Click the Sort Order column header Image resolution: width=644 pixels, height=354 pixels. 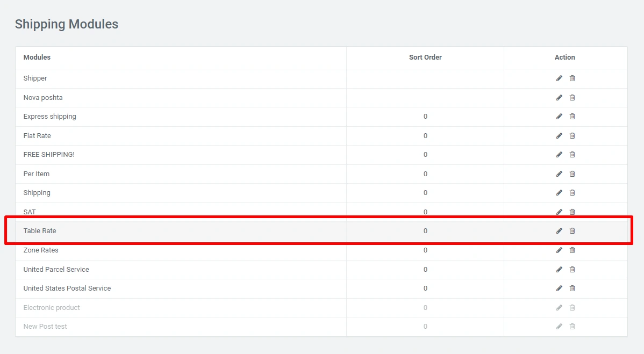point(425,57)
